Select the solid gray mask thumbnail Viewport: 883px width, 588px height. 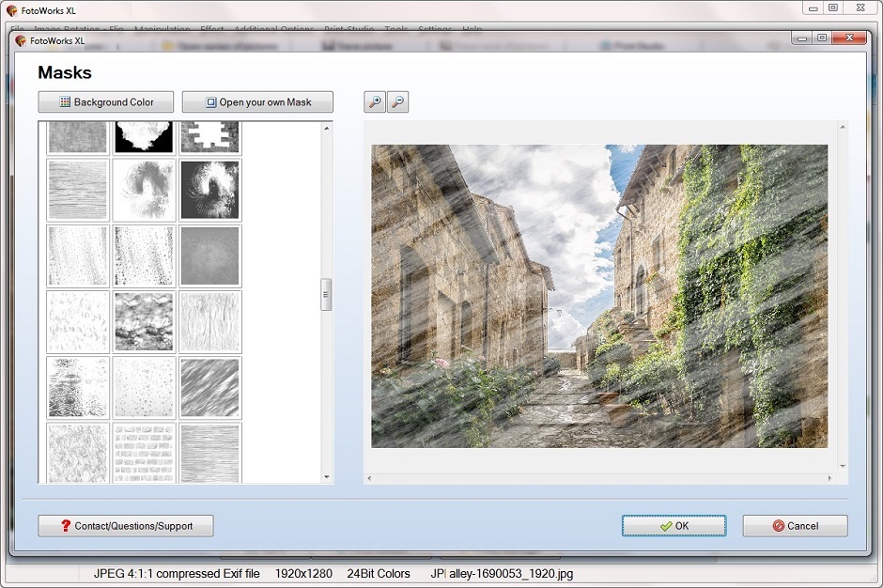(x=210, y=255)
